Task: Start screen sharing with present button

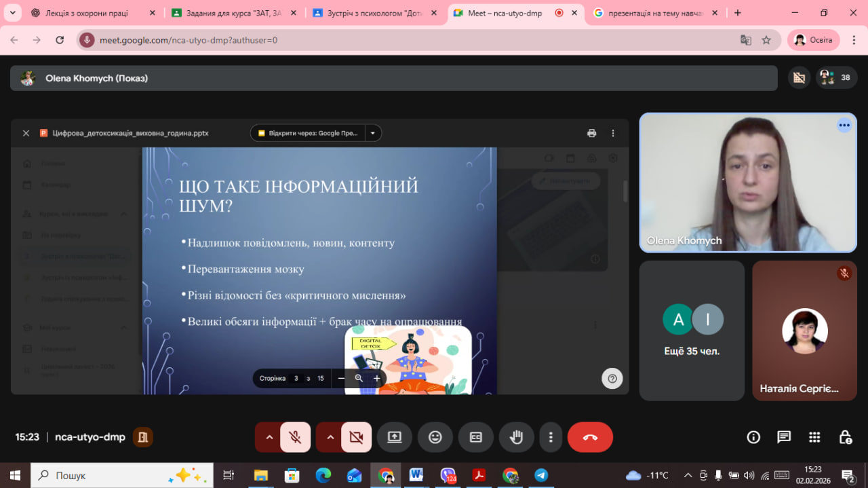Action: point(395,437)
